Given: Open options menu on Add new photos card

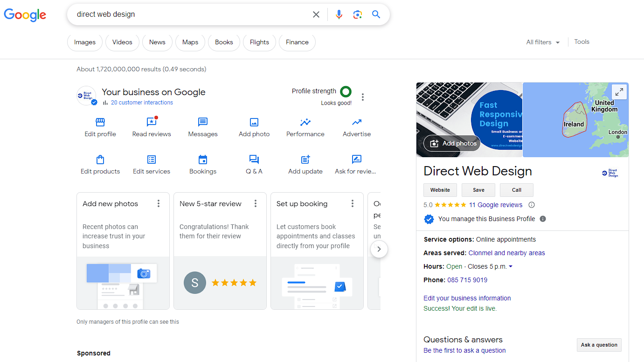Looking at the screenshot, I should [x=159, y=203].
